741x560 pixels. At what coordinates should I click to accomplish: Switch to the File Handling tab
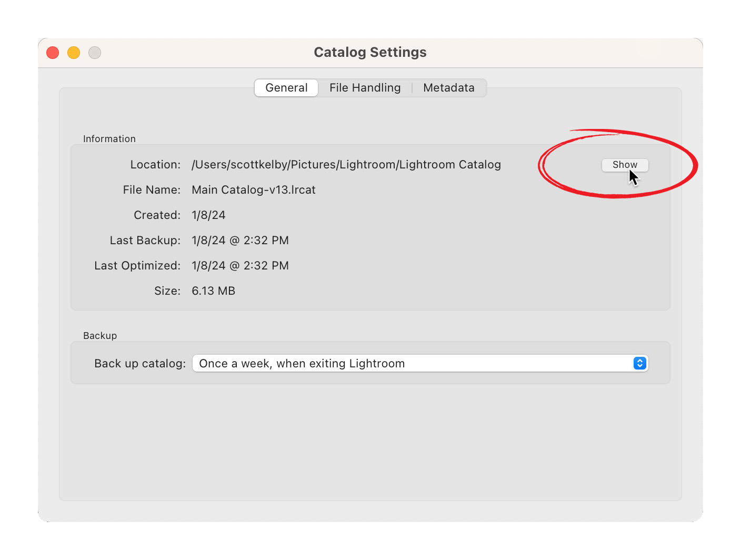pyautogui.click(x=365, y=87)
